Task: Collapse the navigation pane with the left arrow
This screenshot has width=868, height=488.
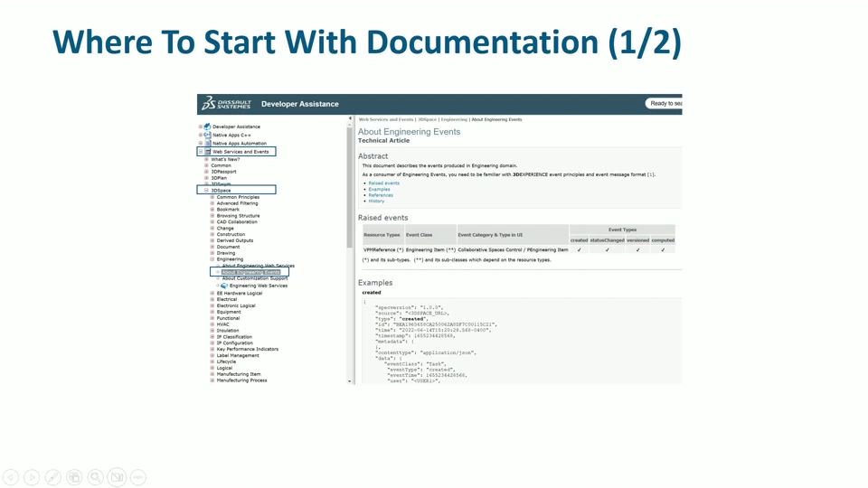Action: tap(350, 118)
